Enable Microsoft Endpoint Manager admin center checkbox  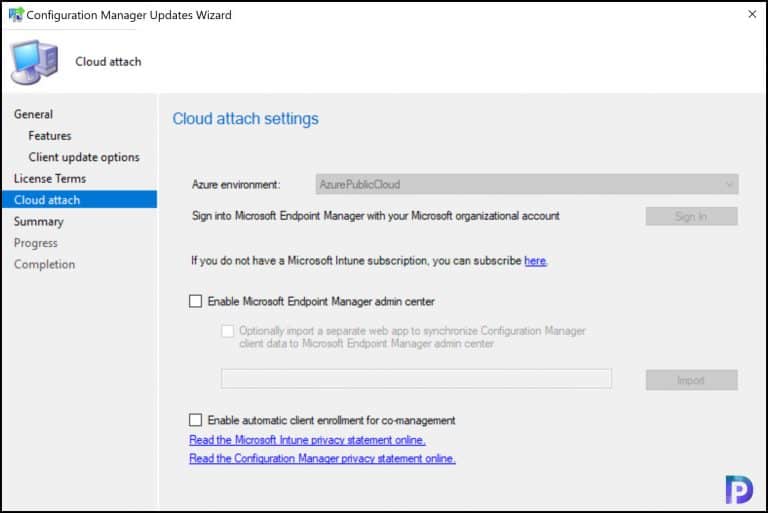pos(195,301)
